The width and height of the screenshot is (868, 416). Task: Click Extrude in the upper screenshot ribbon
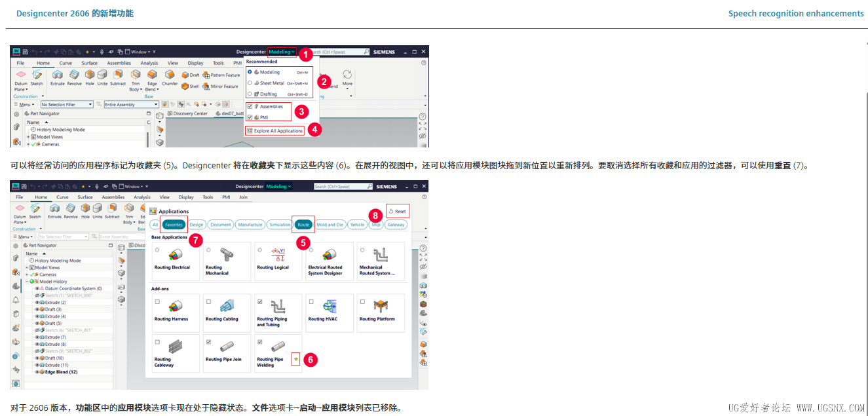pos(58,77)
